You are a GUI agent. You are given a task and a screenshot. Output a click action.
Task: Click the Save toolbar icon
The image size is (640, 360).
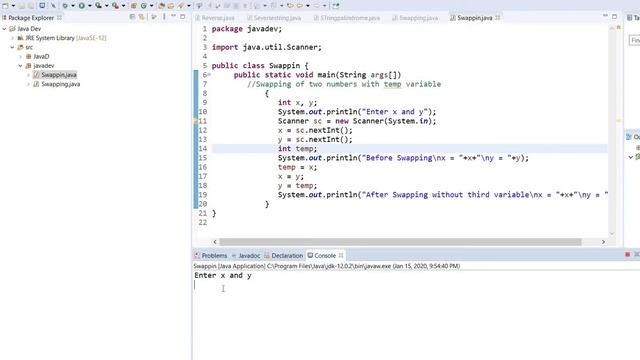pyautogui.click(x=21, y=6)
